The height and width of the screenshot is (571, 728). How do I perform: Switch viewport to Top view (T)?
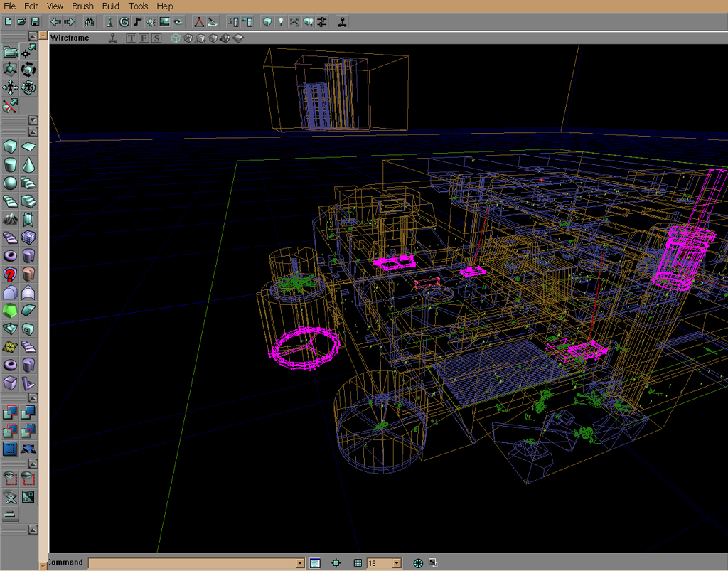coord(132,38)
